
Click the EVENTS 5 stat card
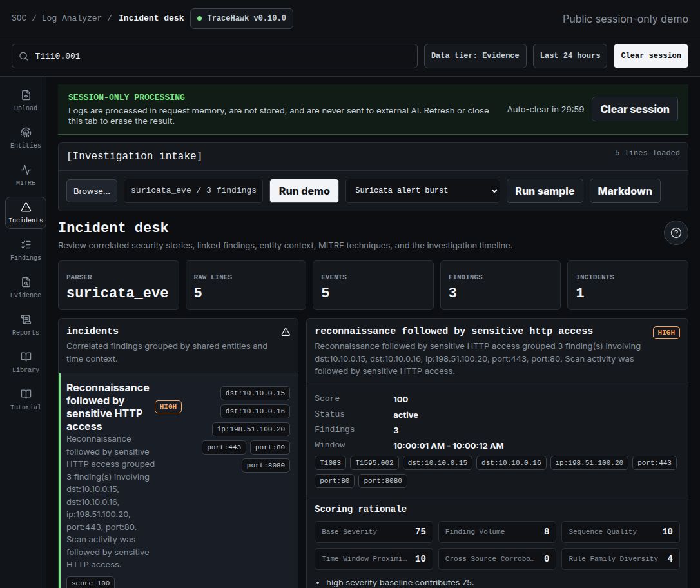coord(373,285)
